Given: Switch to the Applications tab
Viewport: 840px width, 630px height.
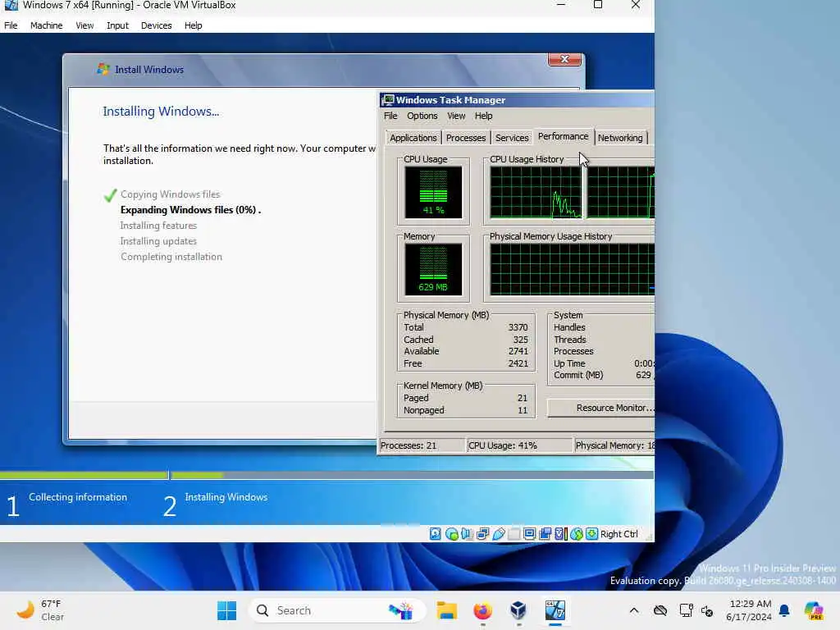Looking at the screenshot, I should 413,138.
